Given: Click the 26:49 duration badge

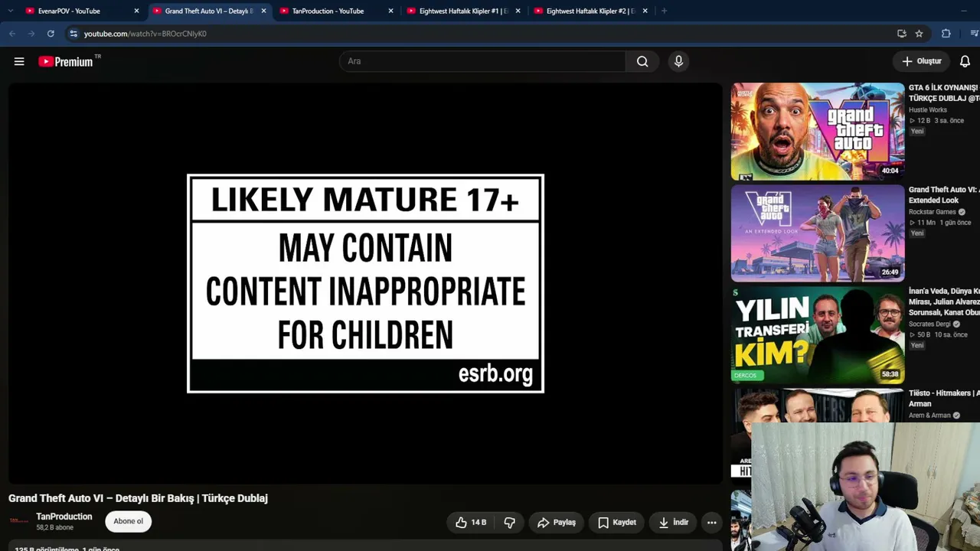Looking at the screenshot, I should pos(890,272).
